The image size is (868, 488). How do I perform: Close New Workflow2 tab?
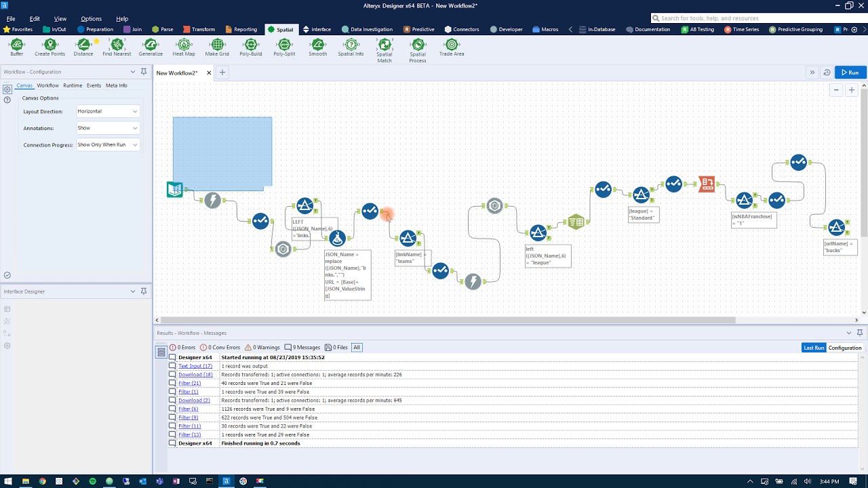click(x=209, y=73)
